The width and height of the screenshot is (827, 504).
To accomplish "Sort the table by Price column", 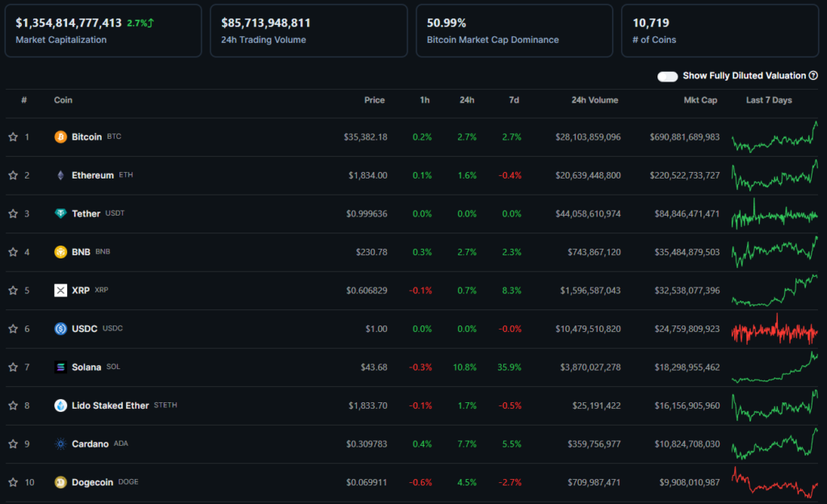I will coord(374,100).
